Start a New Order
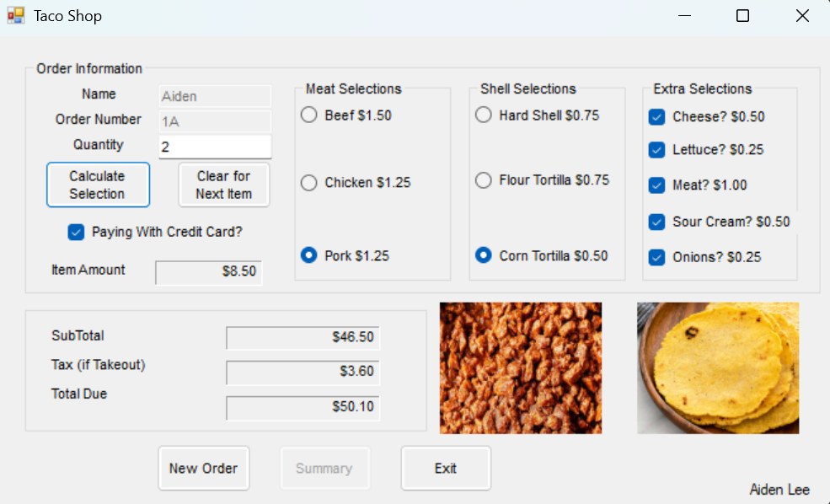Image resolution: width=830 pixels, height=504 pixels. click(203, 469)
